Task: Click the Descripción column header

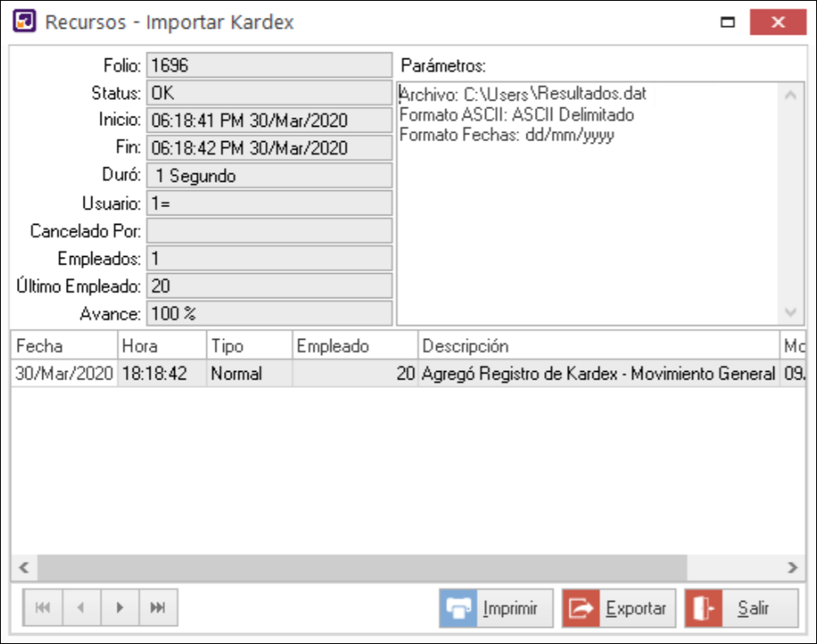Action: click(x=598, y=347)
